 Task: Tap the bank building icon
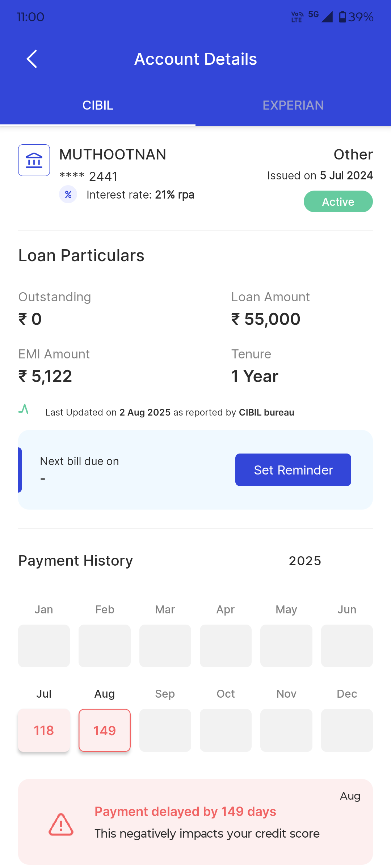34,160
